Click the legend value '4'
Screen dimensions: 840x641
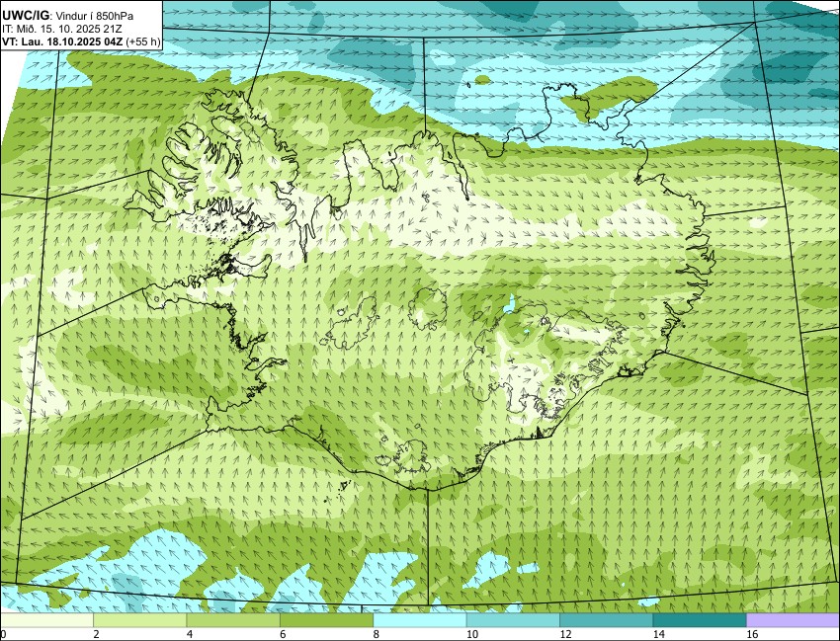tap(189, 634)
